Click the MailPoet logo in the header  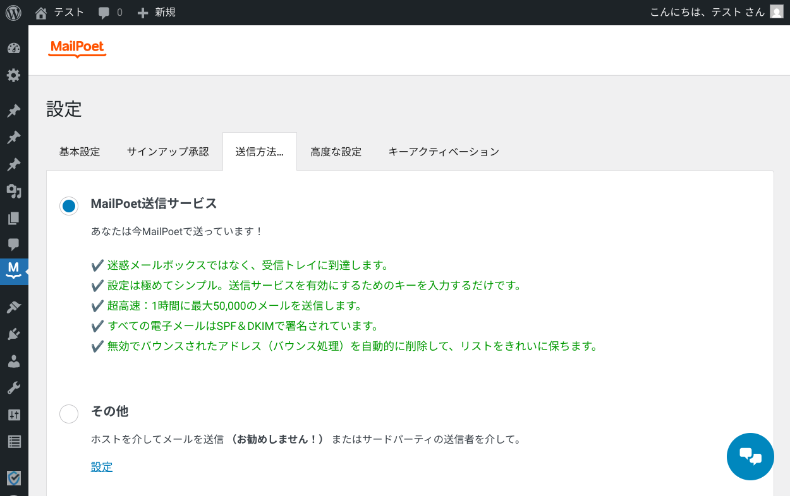coord(77,47)
